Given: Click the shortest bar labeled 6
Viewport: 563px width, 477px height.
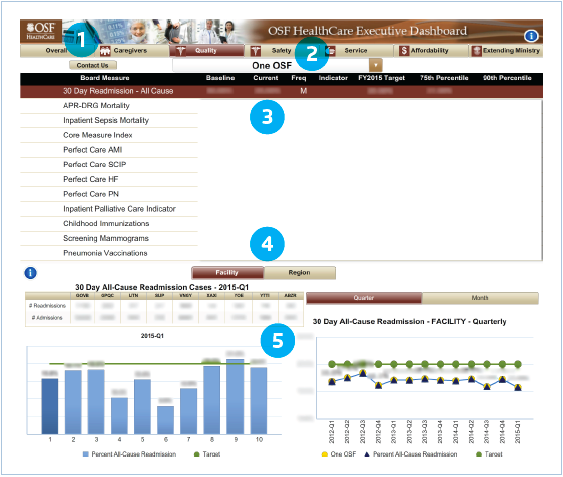Looking at the screenshot, I should (166, 420).
